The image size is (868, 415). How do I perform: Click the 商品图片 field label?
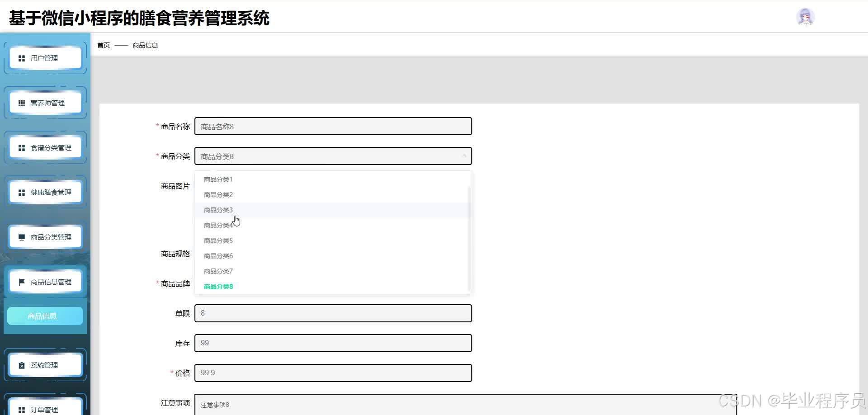[175, 186]
